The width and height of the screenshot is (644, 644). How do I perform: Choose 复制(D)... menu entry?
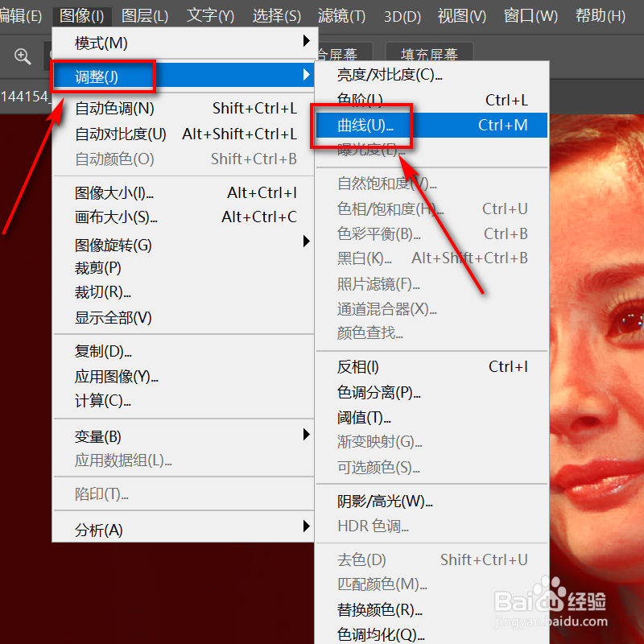tap(184, 352)
